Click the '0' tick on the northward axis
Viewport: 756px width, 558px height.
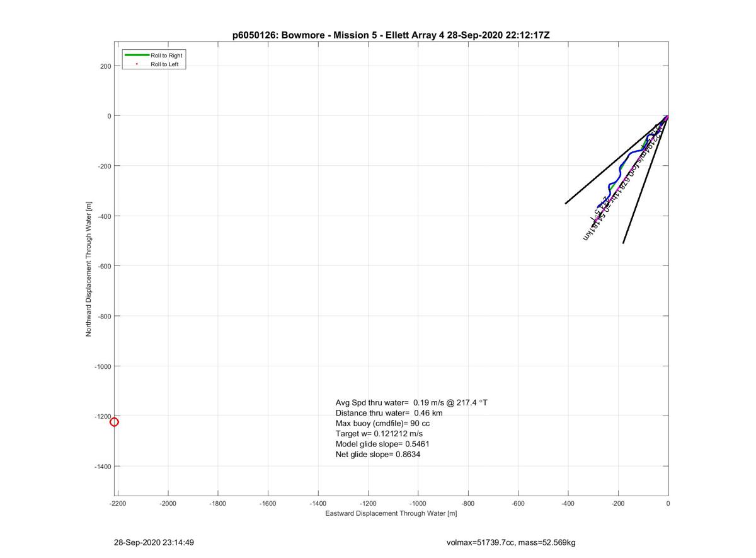point(109,116)
